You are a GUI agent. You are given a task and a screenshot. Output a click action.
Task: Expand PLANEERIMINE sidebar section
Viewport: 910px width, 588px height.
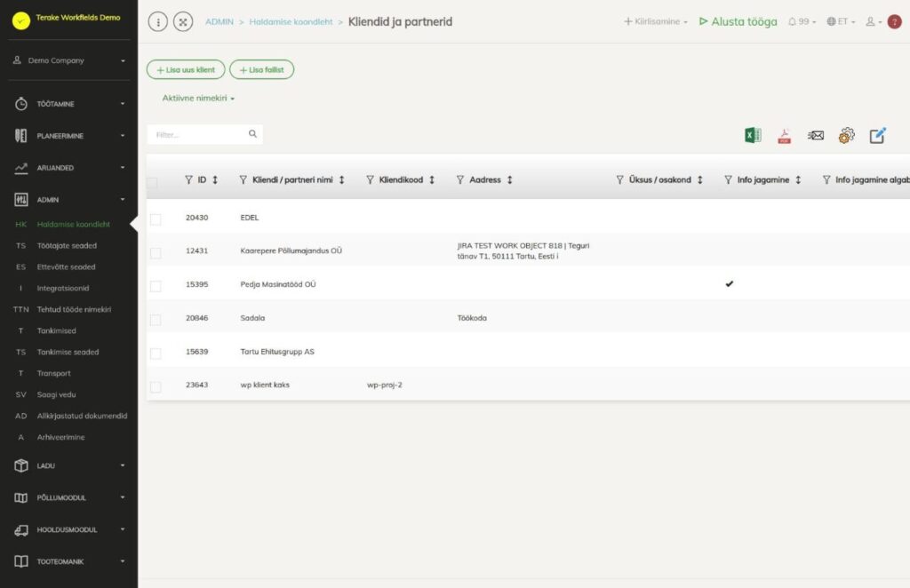click(x=68, y=136)
